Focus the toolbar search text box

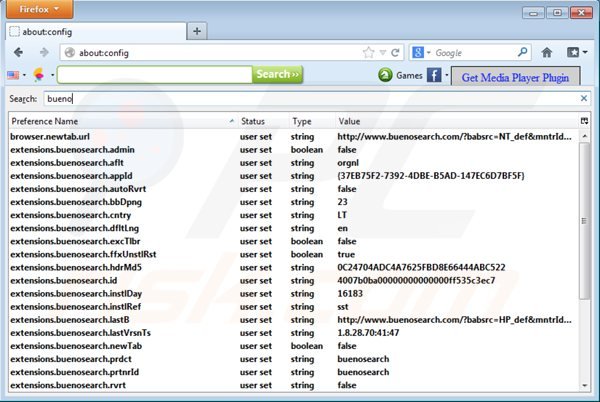(155, 75)
